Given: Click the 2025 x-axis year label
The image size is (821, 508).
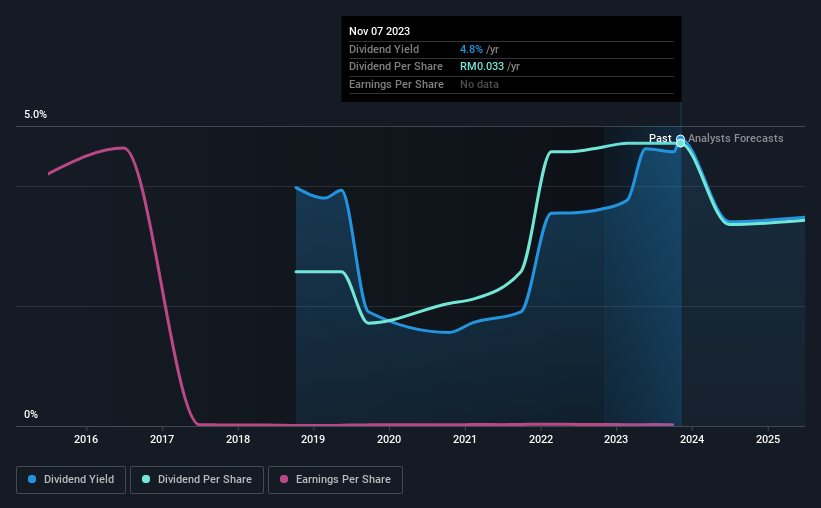Looking at the screenshot, I should coord(768,439).
